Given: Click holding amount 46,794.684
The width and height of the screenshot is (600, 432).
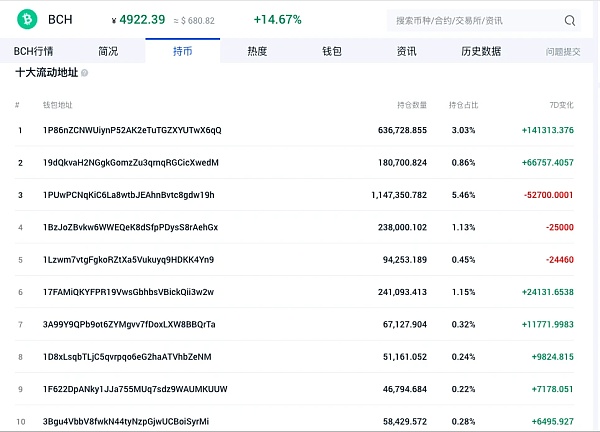Looking at the screenshot, I should [x=405, y=389].
